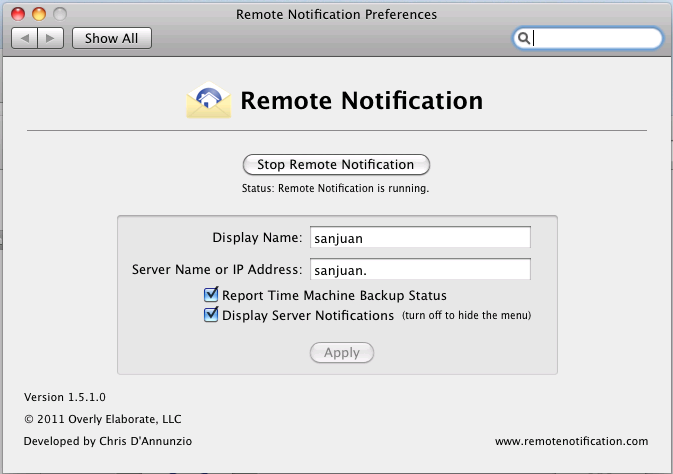Click the window title 'Remote Notification Preferences'
This screenshot has width=673, height=474.
tap(336, 14)
